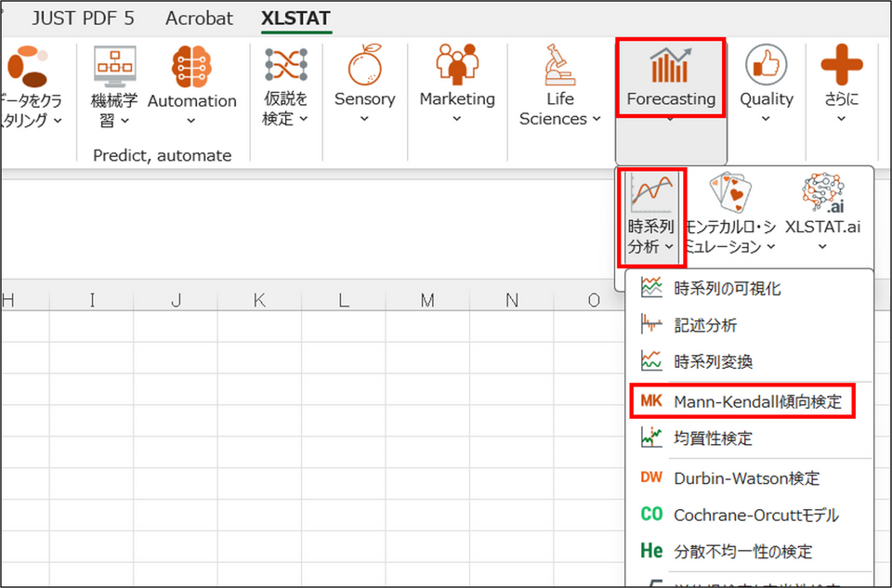Screen dimensions: 892x588
Task: Expand the Sensory dropdown arrow
Action: coord(364,119)
